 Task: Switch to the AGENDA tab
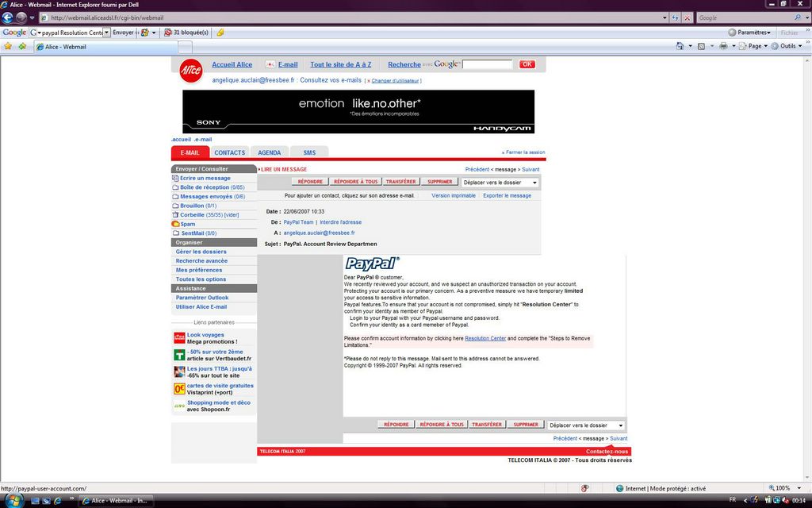(269, 152)
